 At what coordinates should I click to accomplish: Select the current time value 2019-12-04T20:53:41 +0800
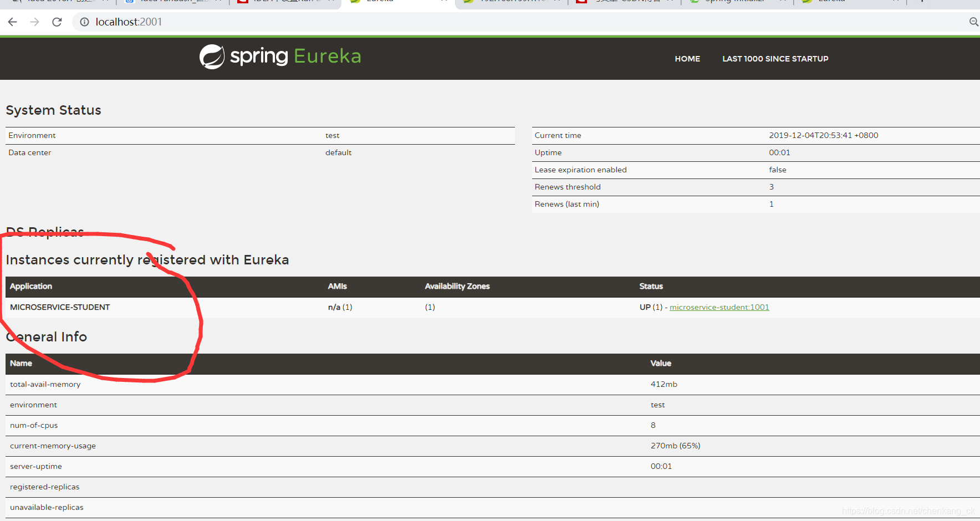(823, 135)
